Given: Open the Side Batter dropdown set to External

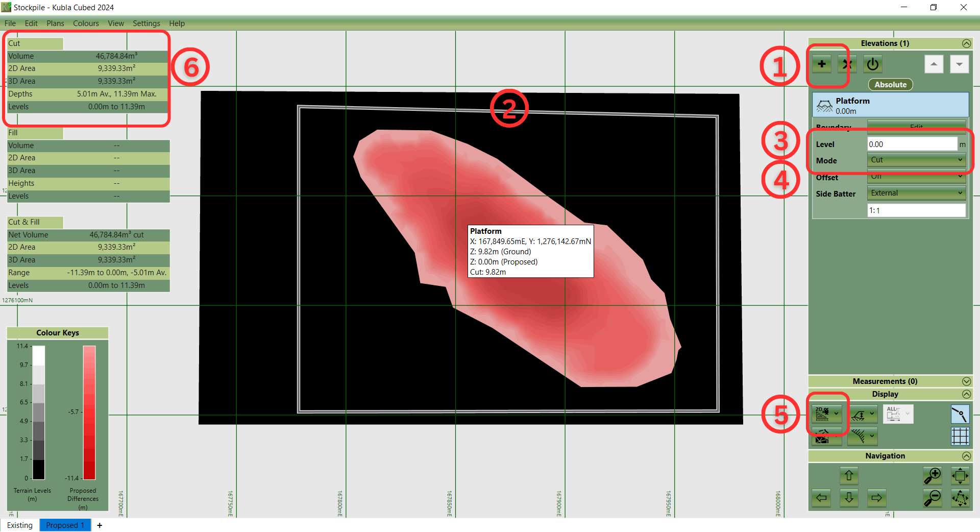Looking at the screenshot, I should tap(916, 193).
